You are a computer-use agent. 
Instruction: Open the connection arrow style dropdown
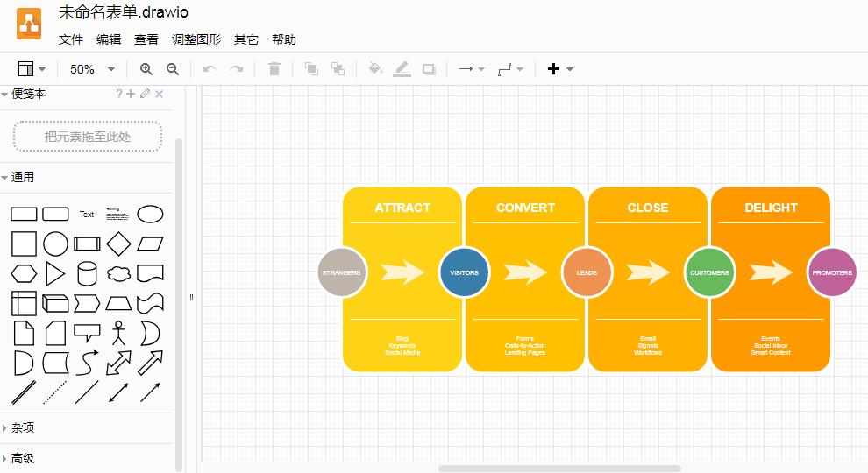[x=472, y=69]
